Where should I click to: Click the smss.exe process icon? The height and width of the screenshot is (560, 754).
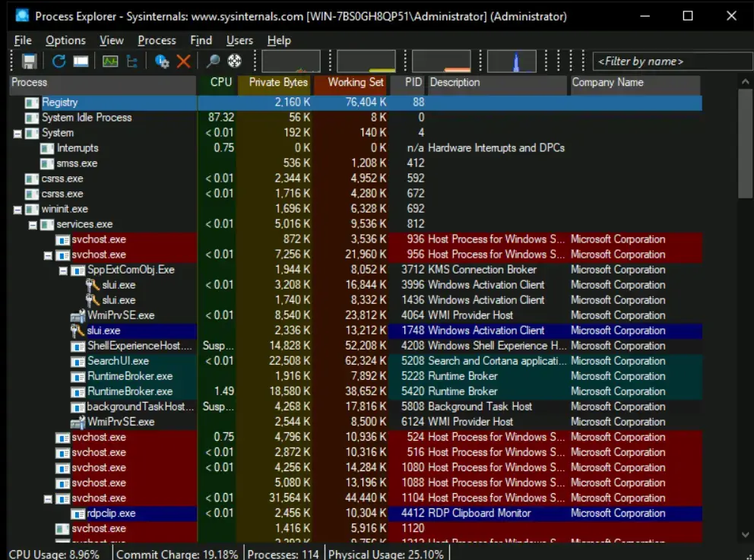click(x=46, y=164)
